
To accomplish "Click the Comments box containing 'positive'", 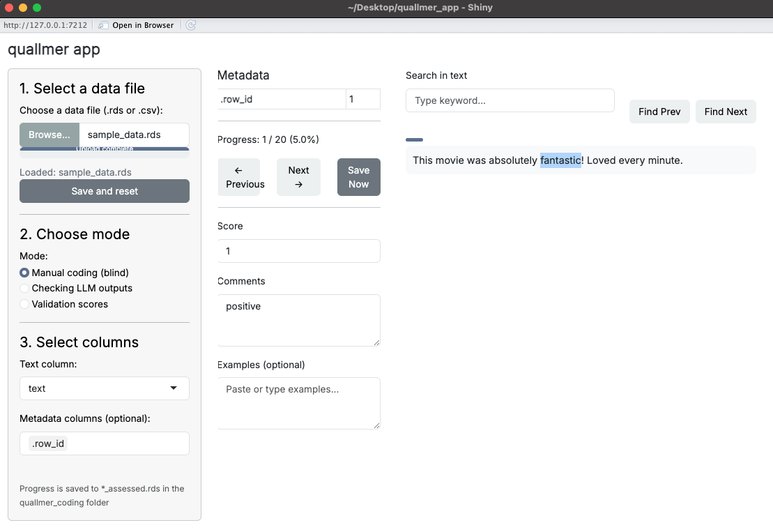I will (298, 320).
